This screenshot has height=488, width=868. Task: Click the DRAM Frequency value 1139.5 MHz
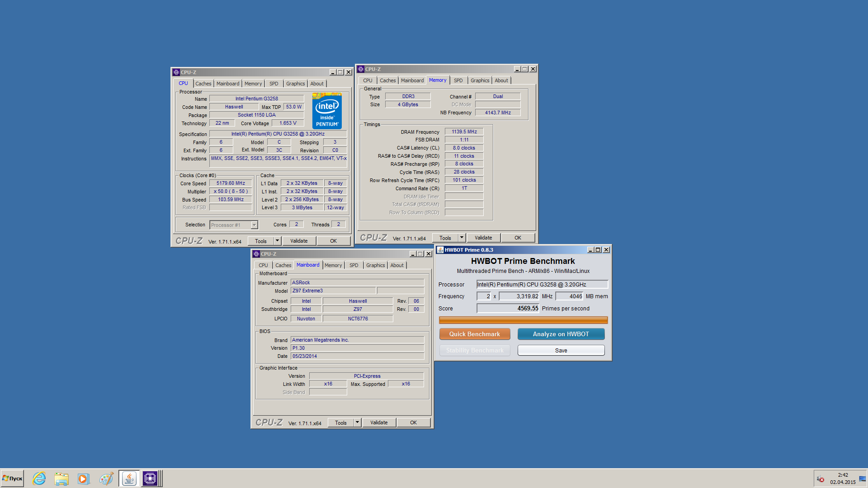tap(464, 131)
